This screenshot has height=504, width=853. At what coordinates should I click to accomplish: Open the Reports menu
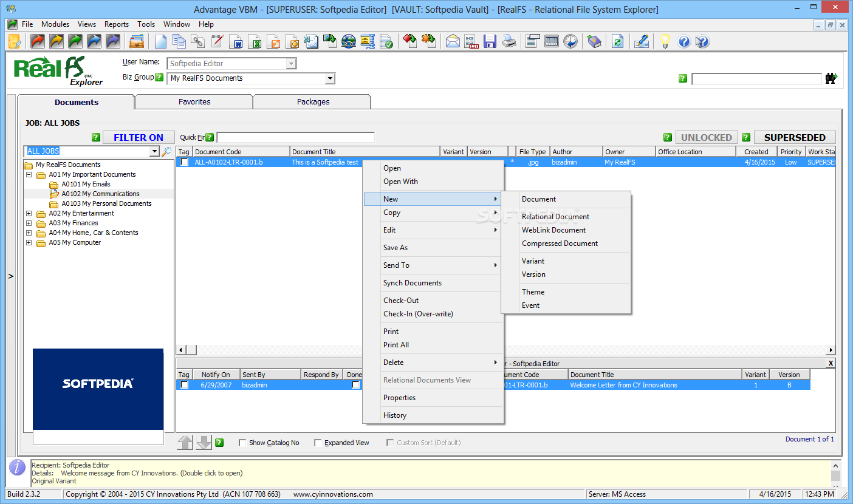[117, 24]
